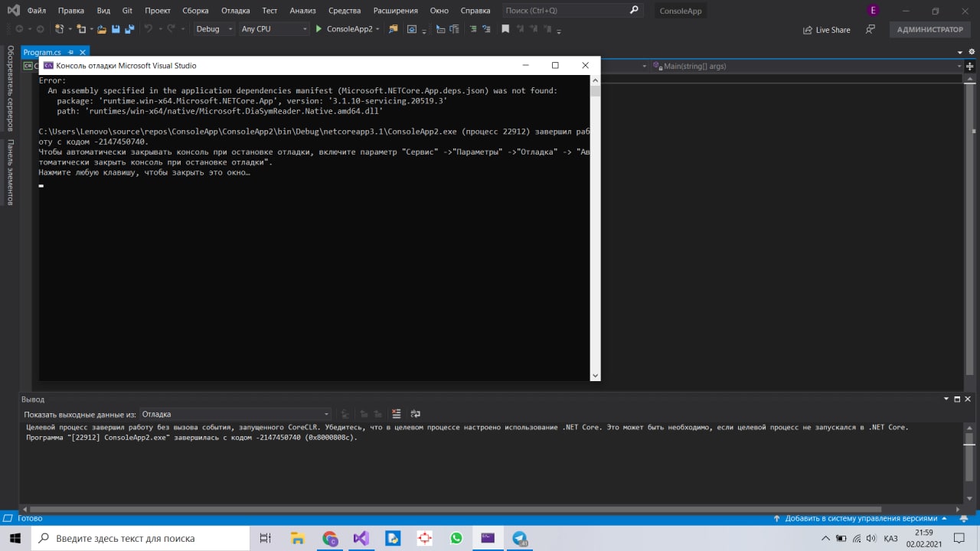The width and height of the screenshot is (980, 551).
Task: Click the Готово status text
Action: point(30,518)
